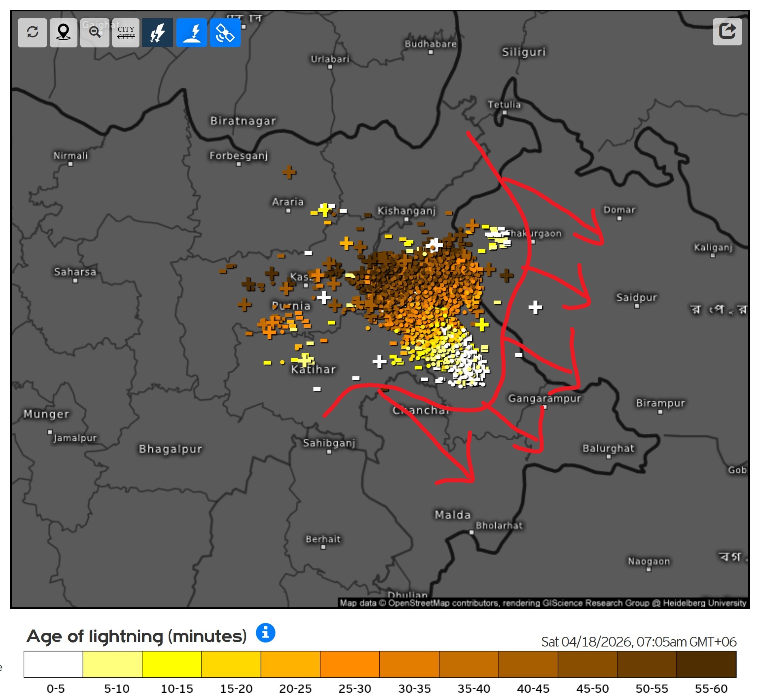Screen dimensions: 766x700
Task: Toggle the double lightning bolt layer
Action: (x=158, y=32)
